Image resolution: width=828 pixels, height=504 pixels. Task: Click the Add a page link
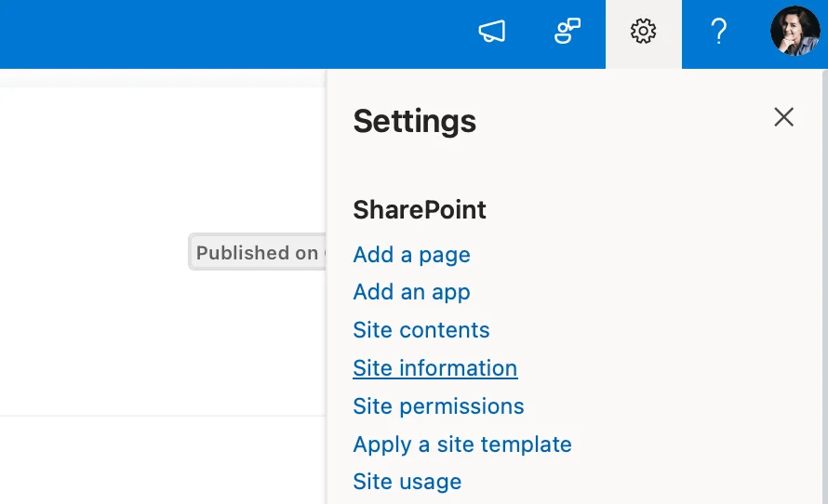(x=411, y=255)
